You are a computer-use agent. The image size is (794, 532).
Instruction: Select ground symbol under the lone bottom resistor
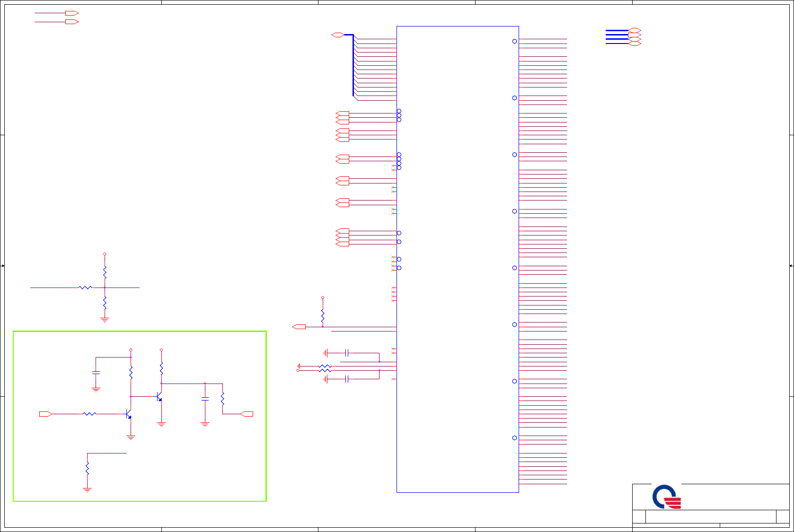click(x=87, y=490)
